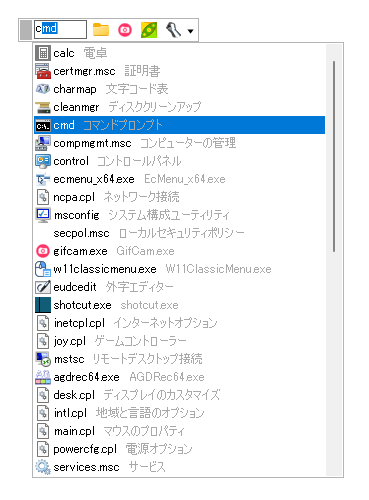Click the desk.cpl file icon
Screen dimensions: 369x500
(x=43, y=395)
